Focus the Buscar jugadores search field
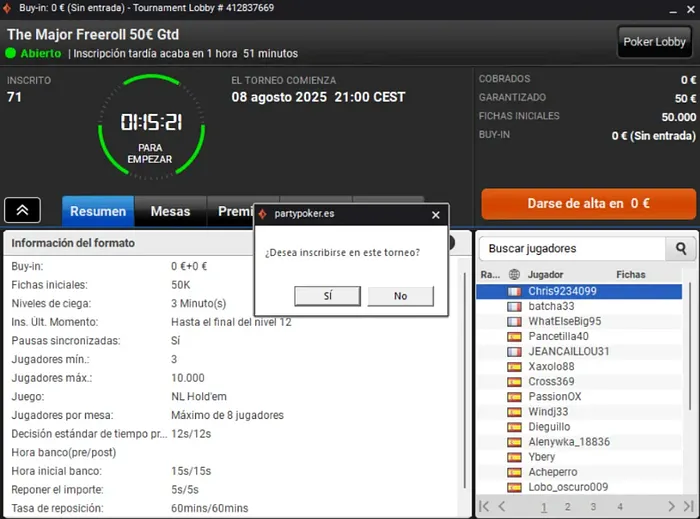The width and height of the screenshot is (700, 519). pos(572,249)
